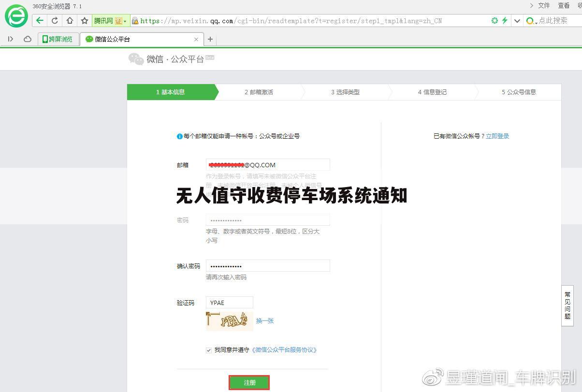This screenshot has width=582, height=392.
Task: Toggle the 我同意并遵守 agreement checkbox
Action: 209,350
